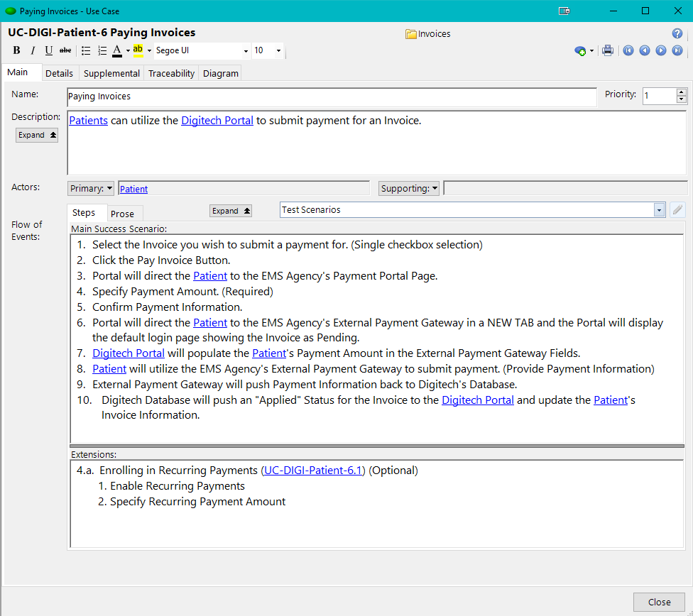
Task: Open Digitech Portal link in step 7
Action: coord(129,353)
